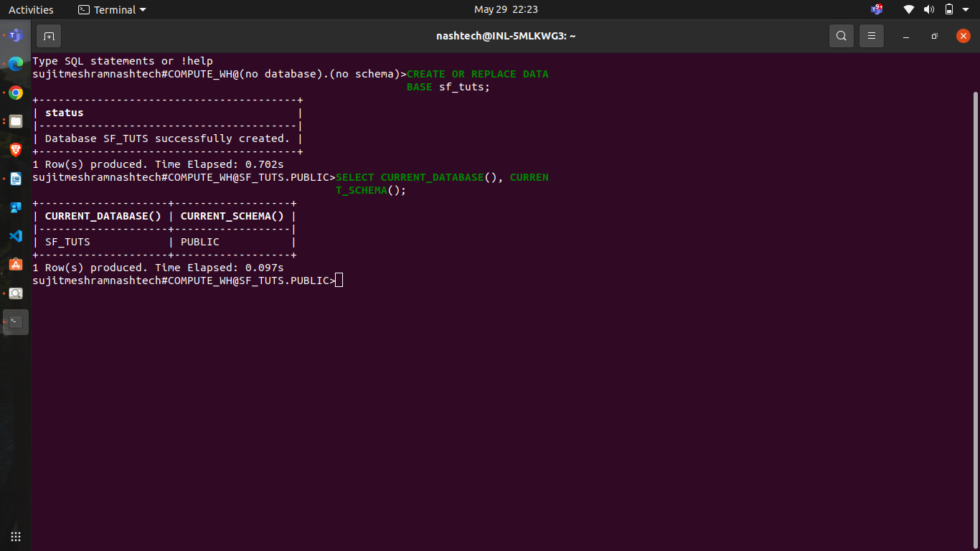Viewport: 980px width, 551px height.
Task: Open the Files manager in dock
Action: [x=16, y=121]
